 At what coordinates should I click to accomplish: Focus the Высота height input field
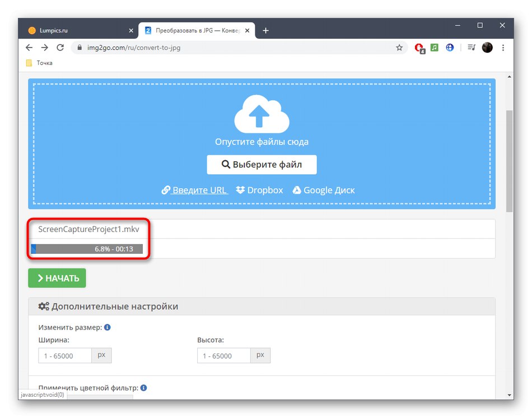[224, 355]
